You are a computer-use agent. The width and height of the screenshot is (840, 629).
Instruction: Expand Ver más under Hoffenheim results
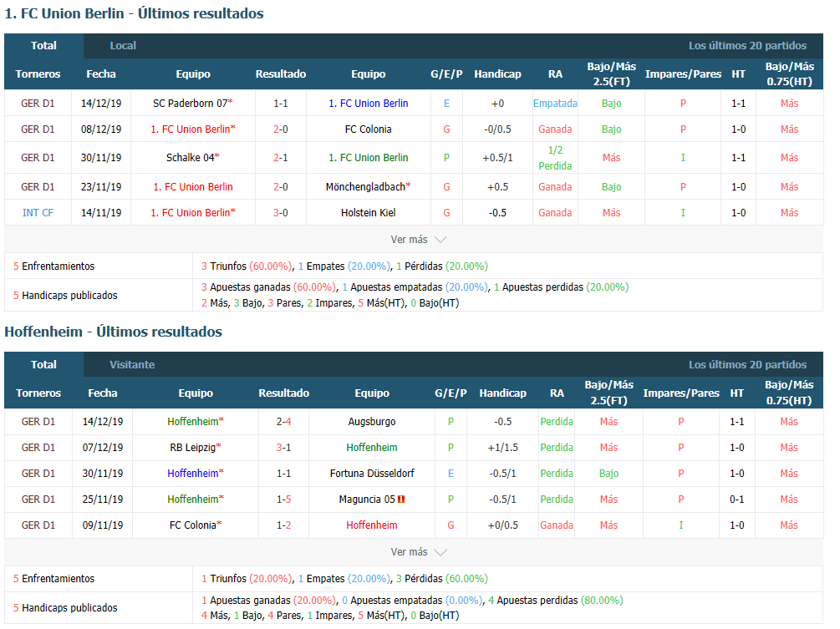pos(419,552)
